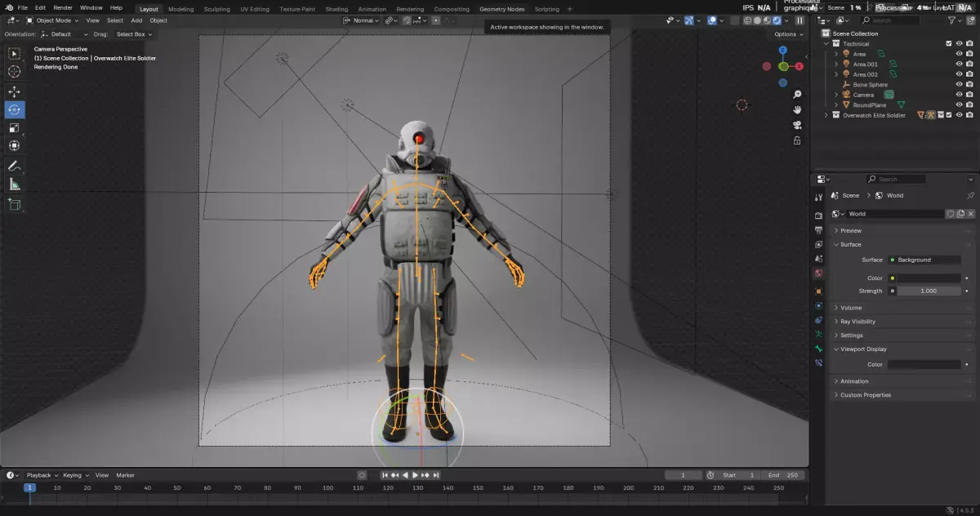980x516 pixels.
Task: Select the Scale tool in the toolbar
Action: click(x=15, y=127)
